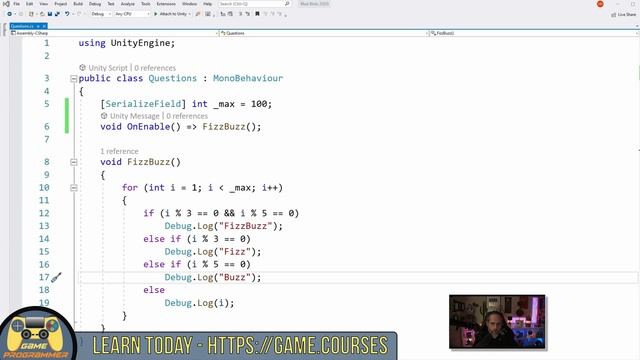Click line number 12 in margin
The width and height of the screenshot is (640, 360).
(x=44, y=213)
